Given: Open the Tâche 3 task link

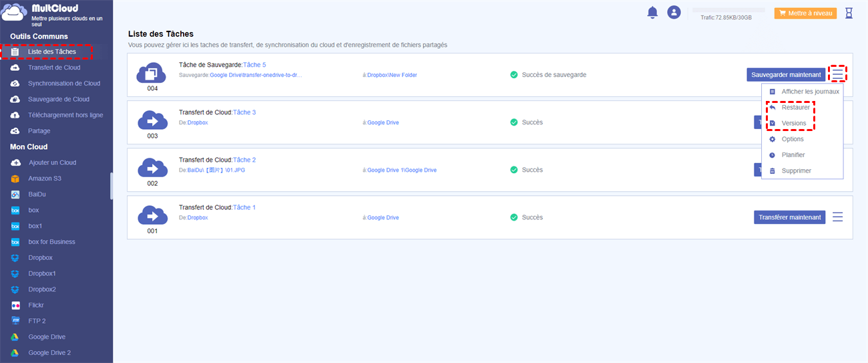Looking at the screenshot, I should pos(244,112).
